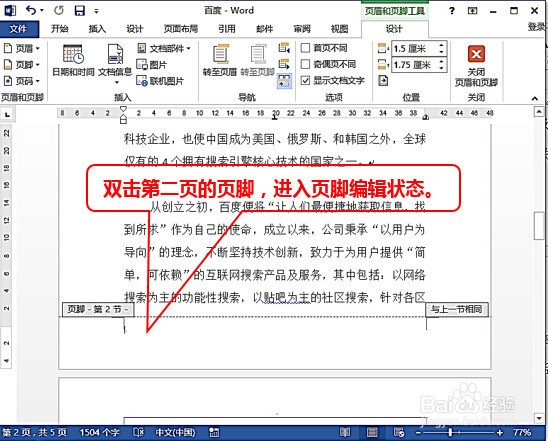548x441 pixels.
Task: Switch to Web Layout view
Action: pyautogui.click(x=399, y=433)
